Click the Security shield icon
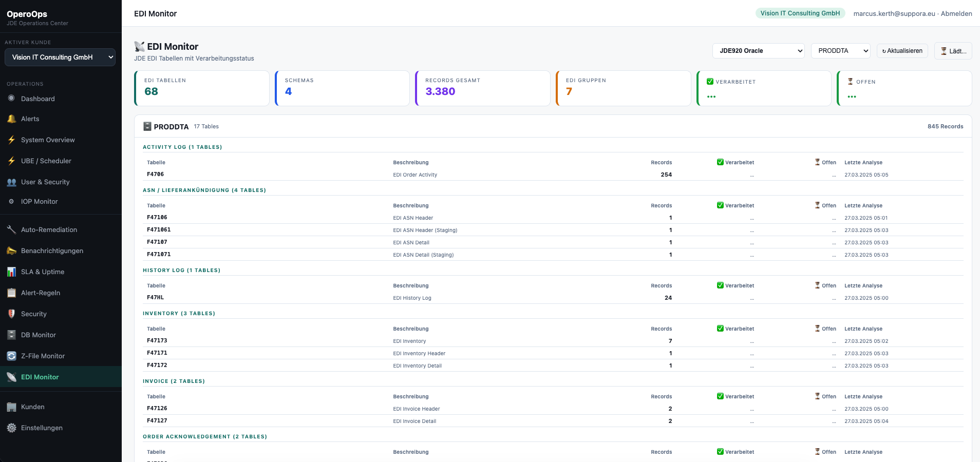This screenshot has height=462, width=980. pyautogui.click(x=11, y=314)
